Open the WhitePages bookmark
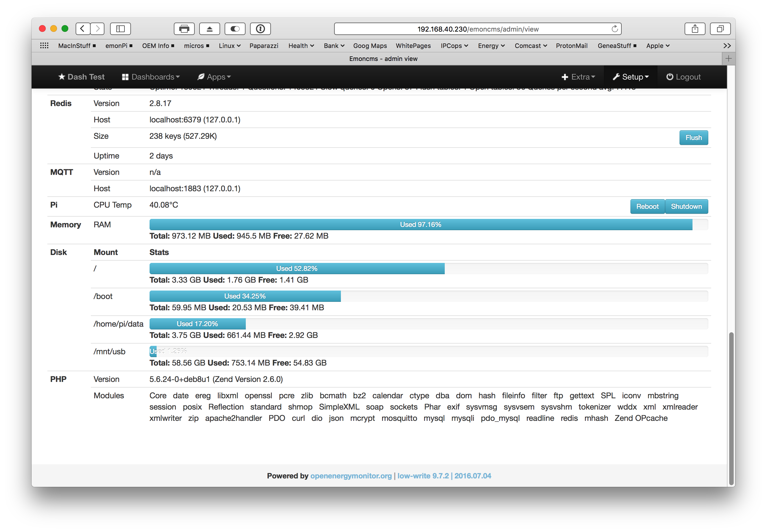767x532 pixels. pos(413,46)
